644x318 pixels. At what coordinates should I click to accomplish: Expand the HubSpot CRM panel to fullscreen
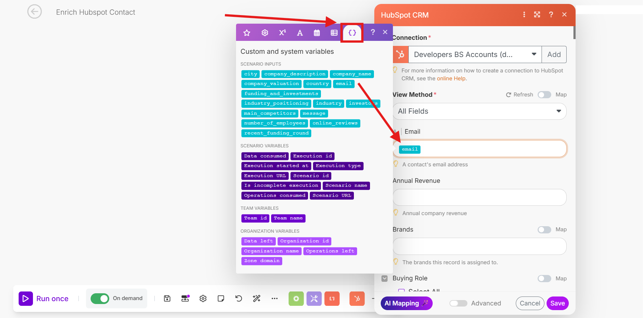(x=537, y=15)
